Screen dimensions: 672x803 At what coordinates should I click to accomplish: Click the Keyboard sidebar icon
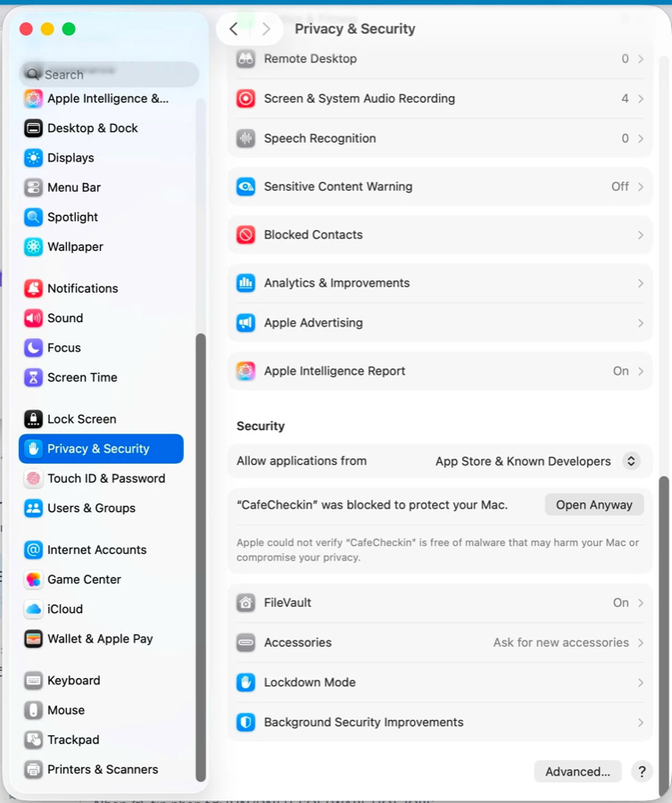pyautogui.click(x=33, y=680)
